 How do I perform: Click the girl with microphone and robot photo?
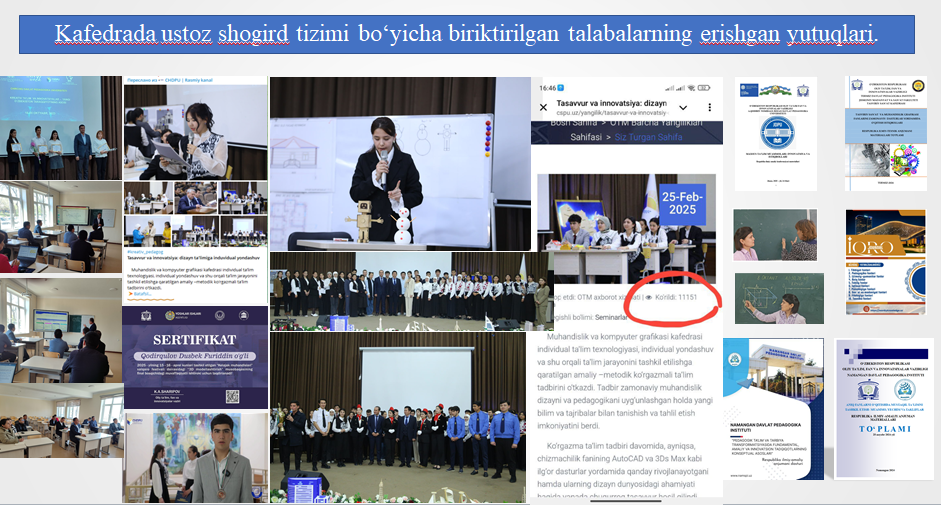(400, 163)
